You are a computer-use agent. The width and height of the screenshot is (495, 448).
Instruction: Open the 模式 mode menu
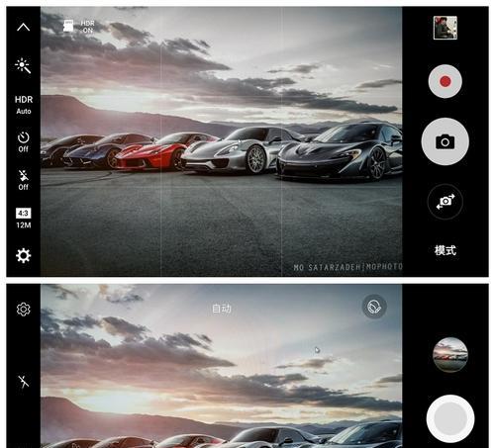pyautogui.click(x=445, y=250)
